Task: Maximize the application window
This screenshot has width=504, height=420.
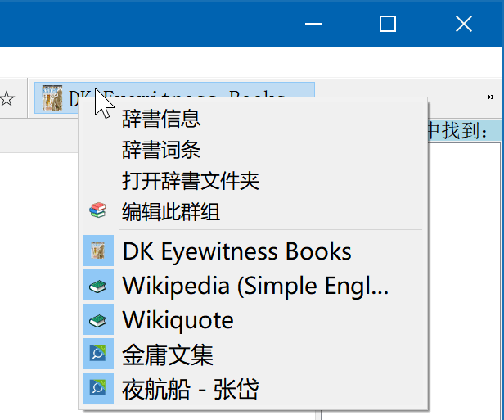Action: pyautogui.click(x=388, y=25)
